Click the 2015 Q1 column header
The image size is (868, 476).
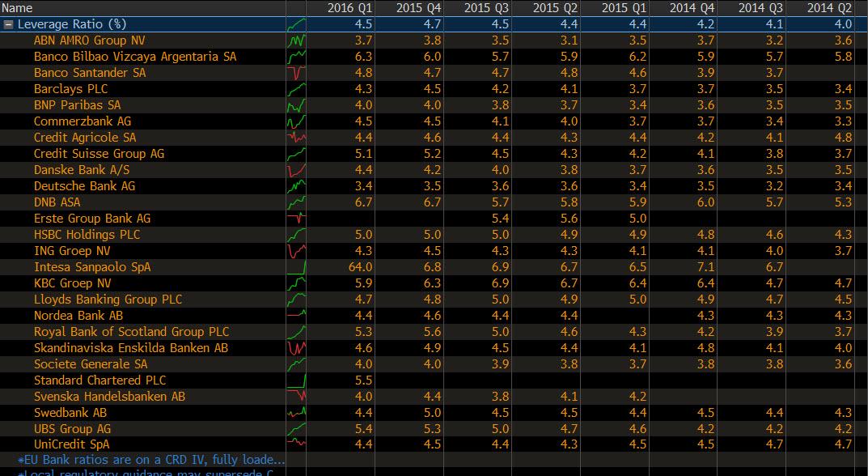(x=624, y=8)
